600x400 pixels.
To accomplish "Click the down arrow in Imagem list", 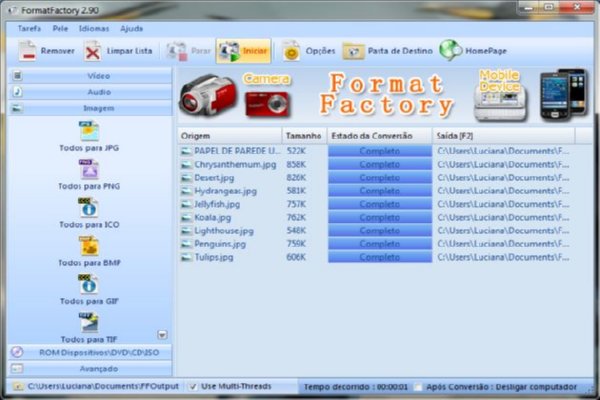I will [x=162, y=335].
